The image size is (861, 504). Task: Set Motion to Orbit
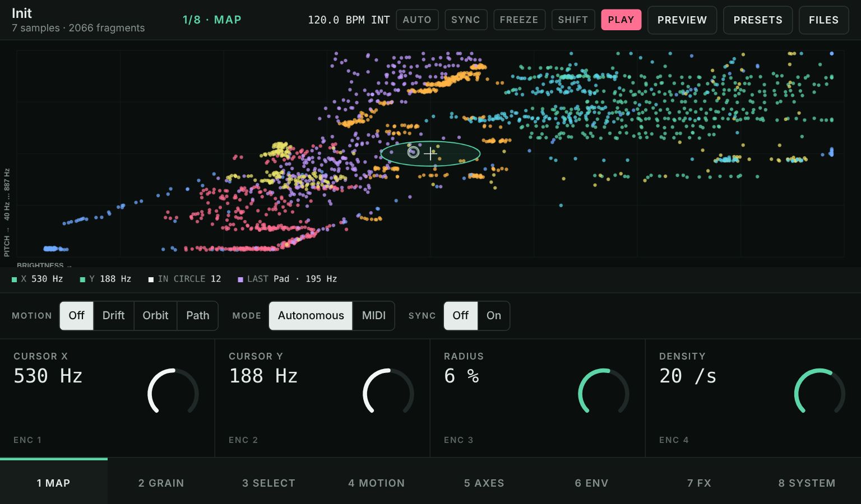156,316
